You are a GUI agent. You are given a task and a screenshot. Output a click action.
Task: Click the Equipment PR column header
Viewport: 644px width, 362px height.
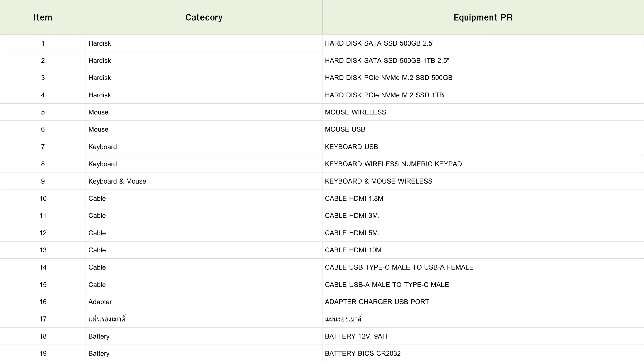pos(483,17)
